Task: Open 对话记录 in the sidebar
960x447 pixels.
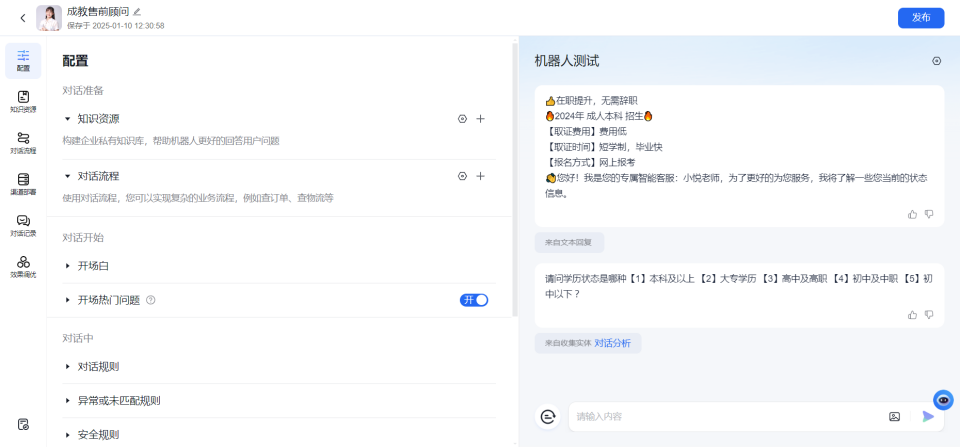Action: [22, 225]
